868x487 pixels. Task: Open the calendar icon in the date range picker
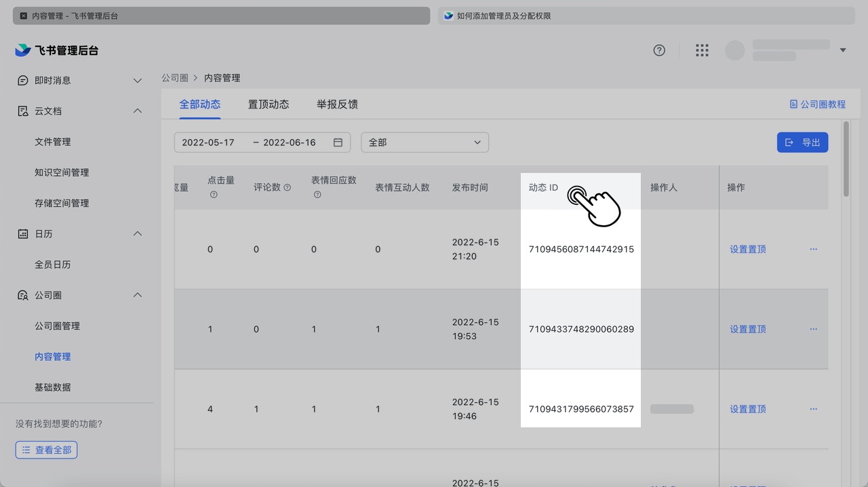[336, 142]
